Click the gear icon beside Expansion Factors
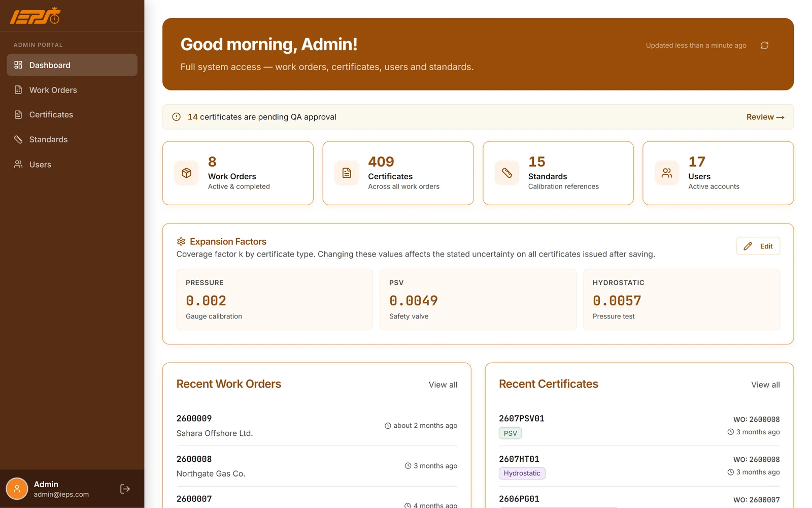 181,241
